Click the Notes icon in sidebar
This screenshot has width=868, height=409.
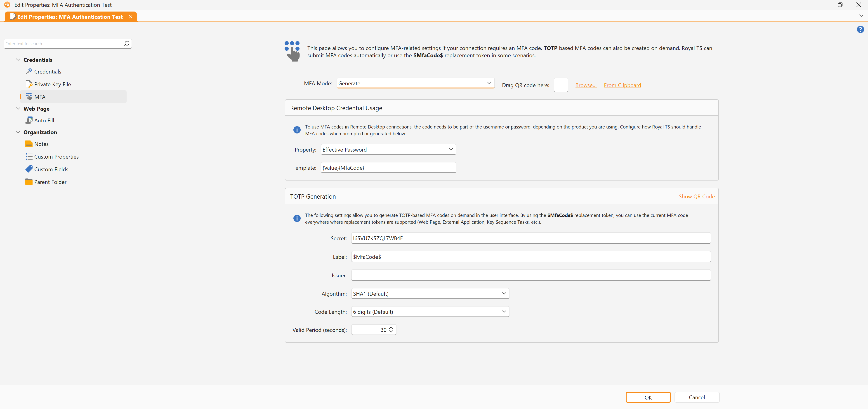pos(29,144)
